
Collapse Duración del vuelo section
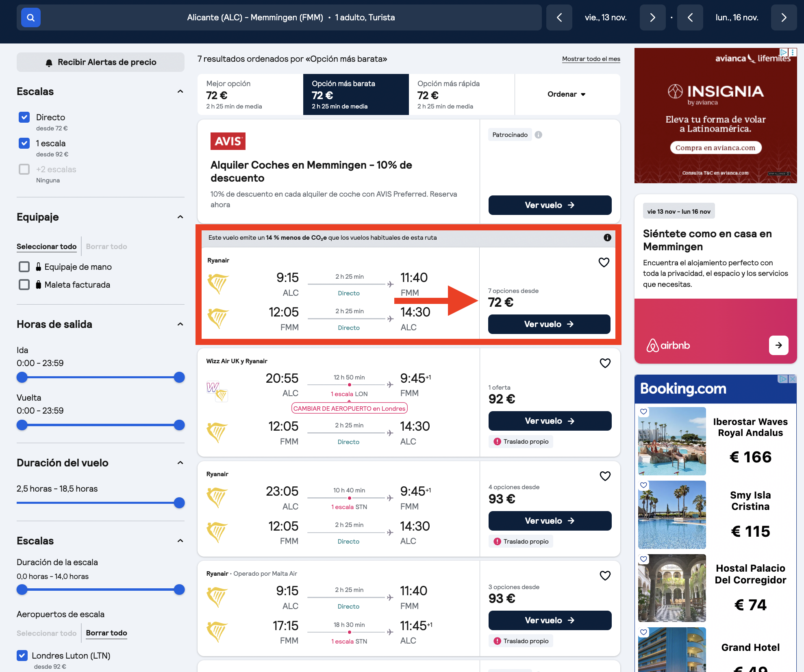click(x=180, y=463)
